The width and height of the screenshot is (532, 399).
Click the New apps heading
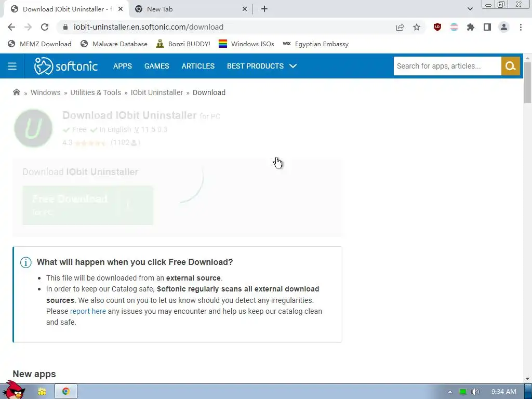click(34, 374)
